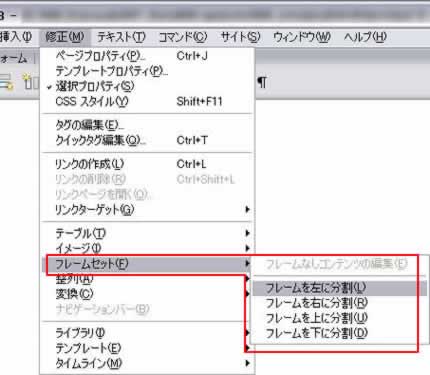Screen dimensions: 430x375
Task: Select フレームを下に分割(D)
Action: point(339,333)
